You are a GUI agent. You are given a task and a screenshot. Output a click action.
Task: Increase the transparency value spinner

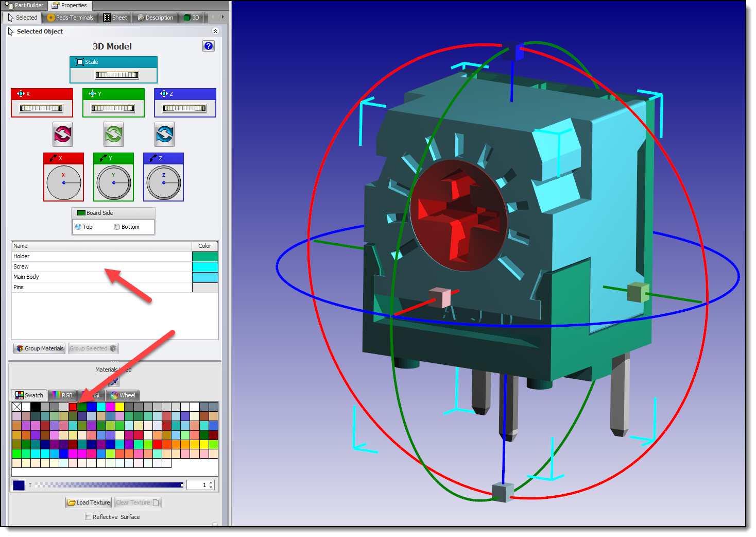pyautogui.click(x=211, y=483)
